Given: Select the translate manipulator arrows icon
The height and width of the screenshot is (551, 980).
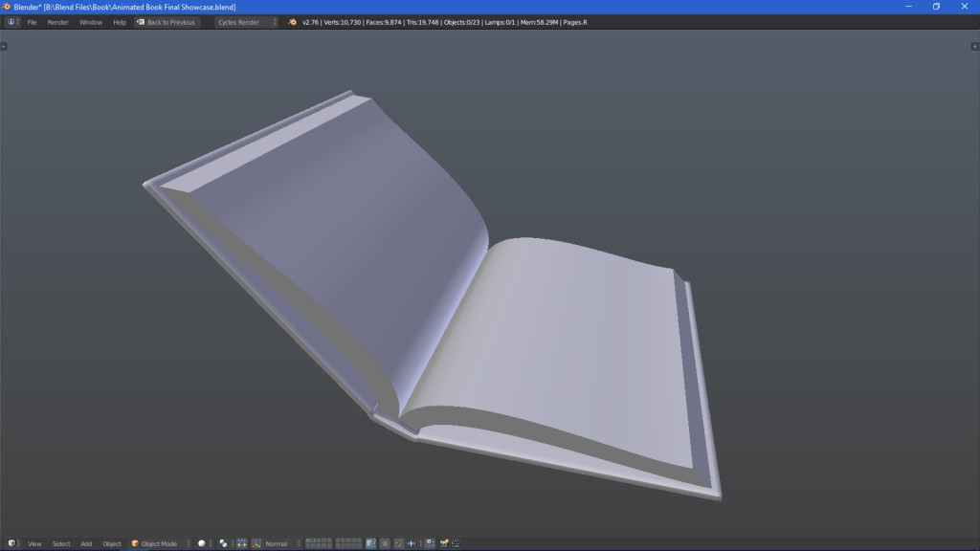Looking at the screenshot, I should (242, 543).
